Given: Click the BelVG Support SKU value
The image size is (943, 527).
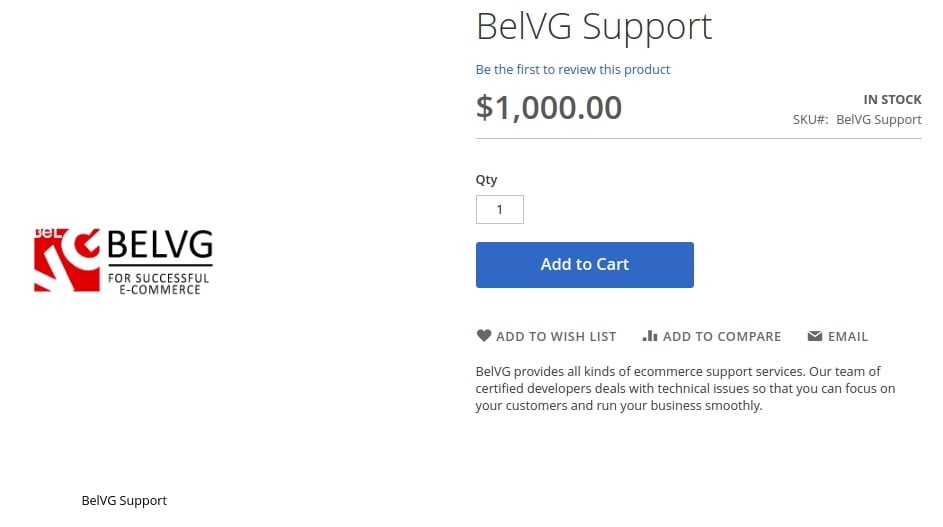Looking at the screenshot, I should click(x=879, y=119).
